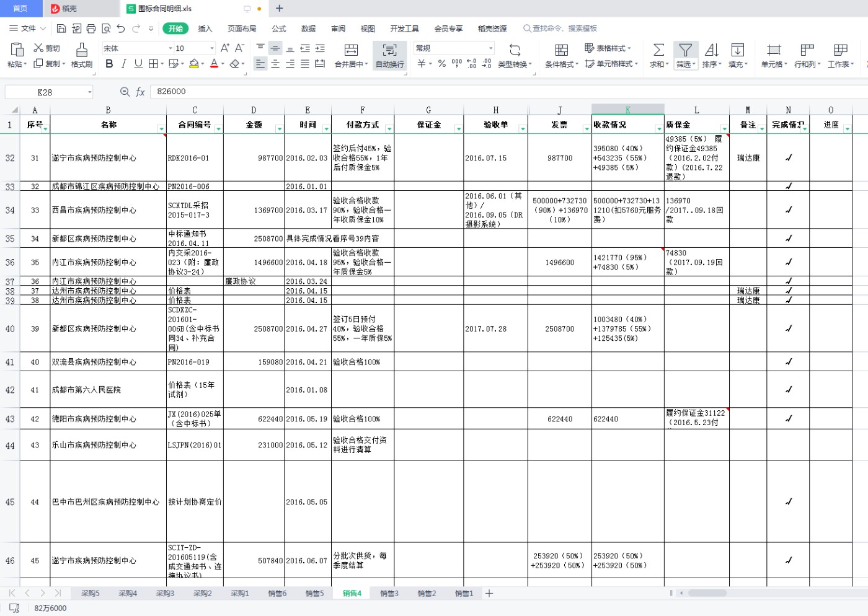
Task: Click the Conditional Formatting (条件格式) icon
Action: click(561, 50)
